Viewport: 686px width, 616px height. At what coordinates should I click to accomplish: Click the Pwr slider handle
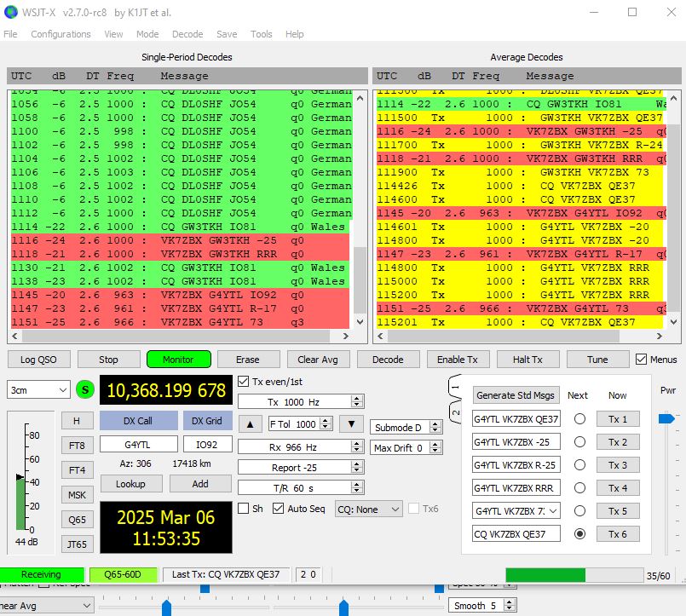[x=666, y=418]
